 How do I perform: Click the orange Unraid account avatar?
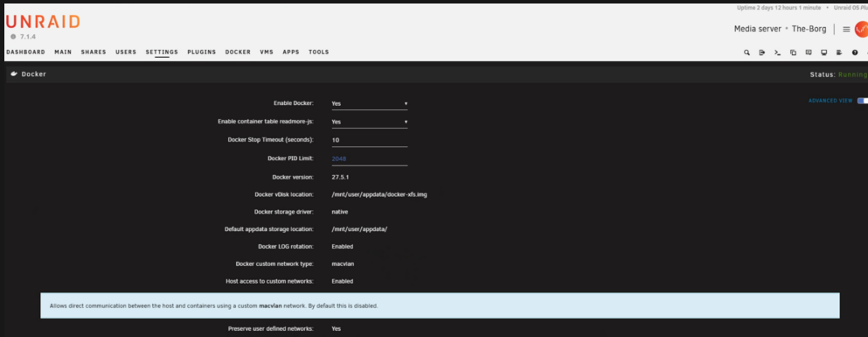861,29
